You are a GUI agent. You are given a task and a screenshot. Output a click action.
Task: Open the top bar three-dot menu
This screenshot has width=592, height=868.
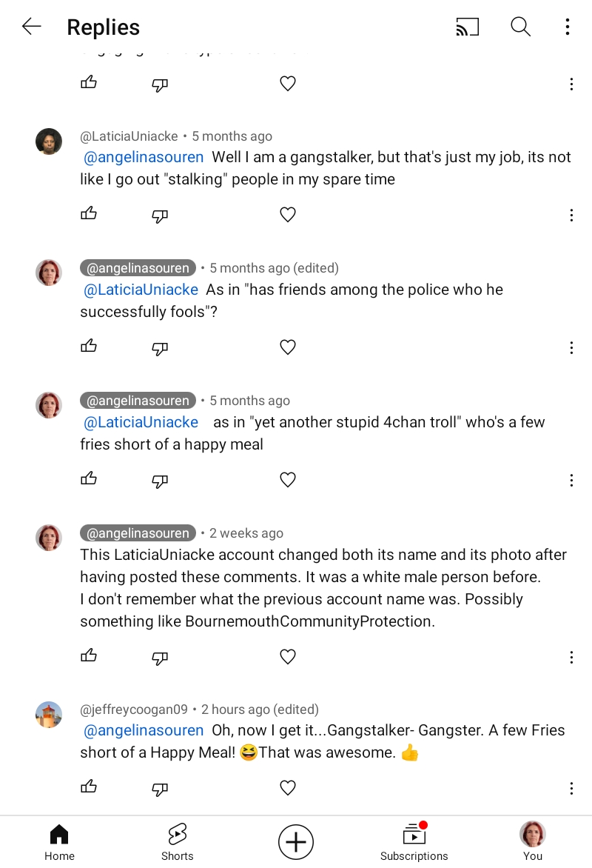[567, 27]
